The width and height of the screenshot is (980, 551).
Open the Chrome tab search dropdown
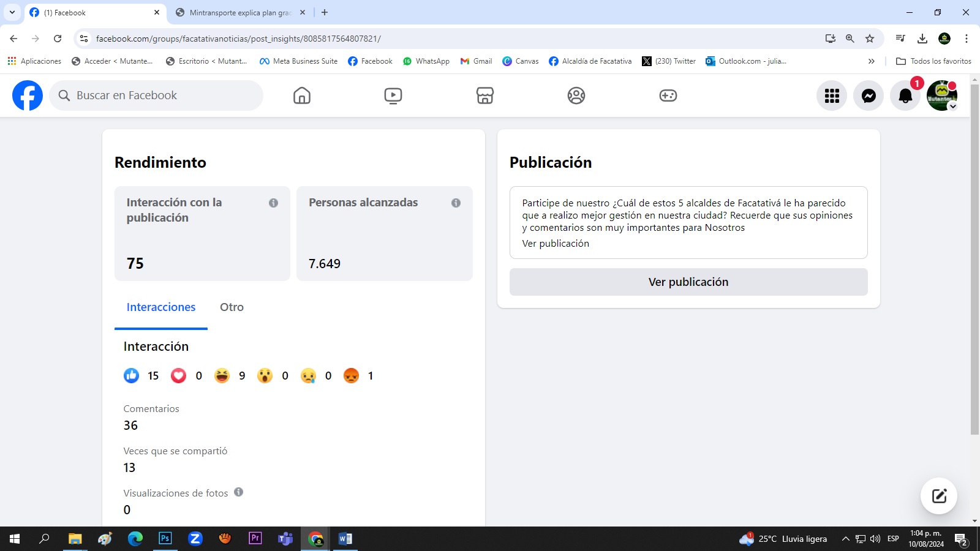[12, 12]
